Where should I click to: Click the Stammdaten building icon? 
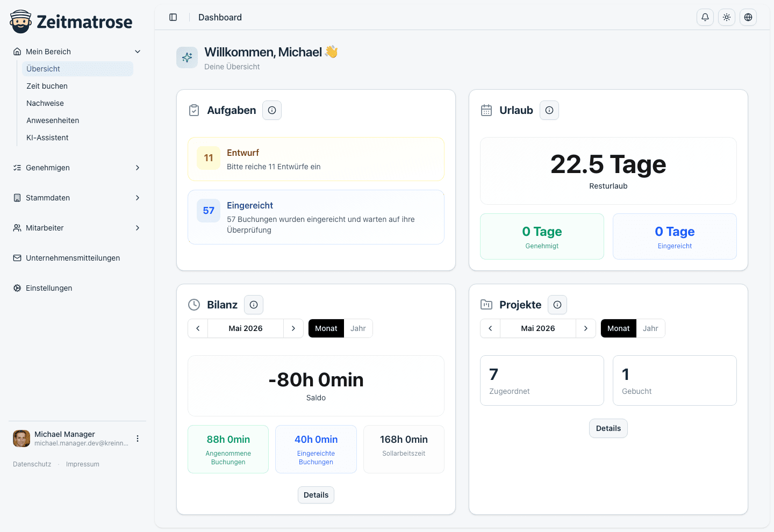(x=17, y=198)
